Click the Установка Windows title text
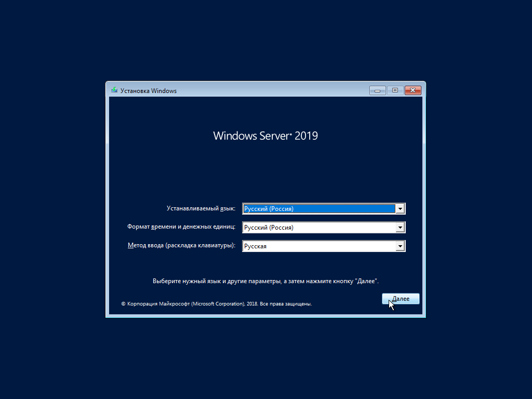Viewport: 532px width, 399px height. 149,90
